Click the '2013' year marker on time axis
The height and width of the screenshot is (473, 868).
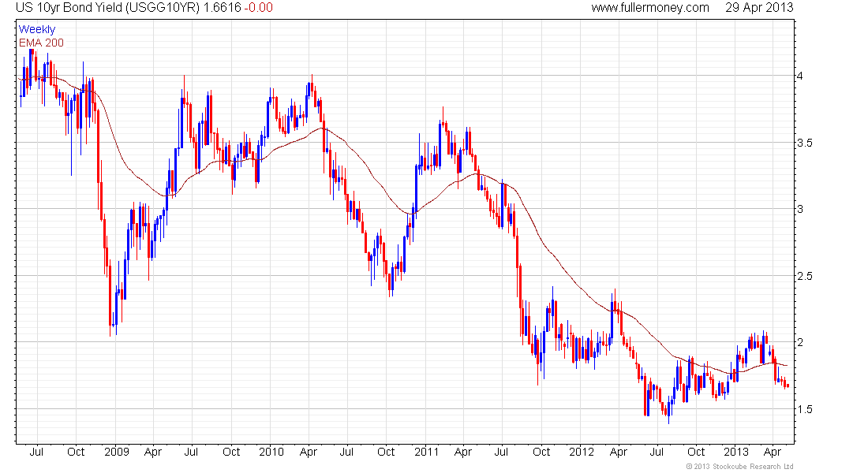(x=736, y=452)
